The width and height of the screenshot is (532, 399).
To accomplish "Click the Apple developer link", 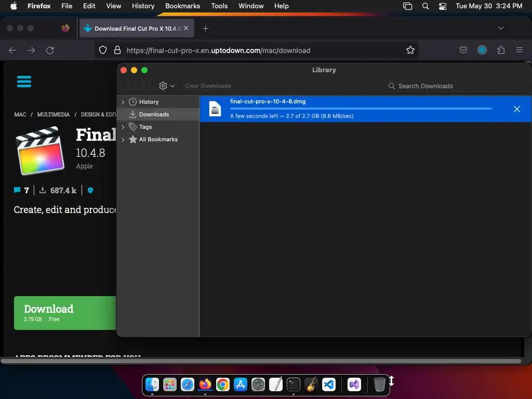I will (x=85, y=166).
